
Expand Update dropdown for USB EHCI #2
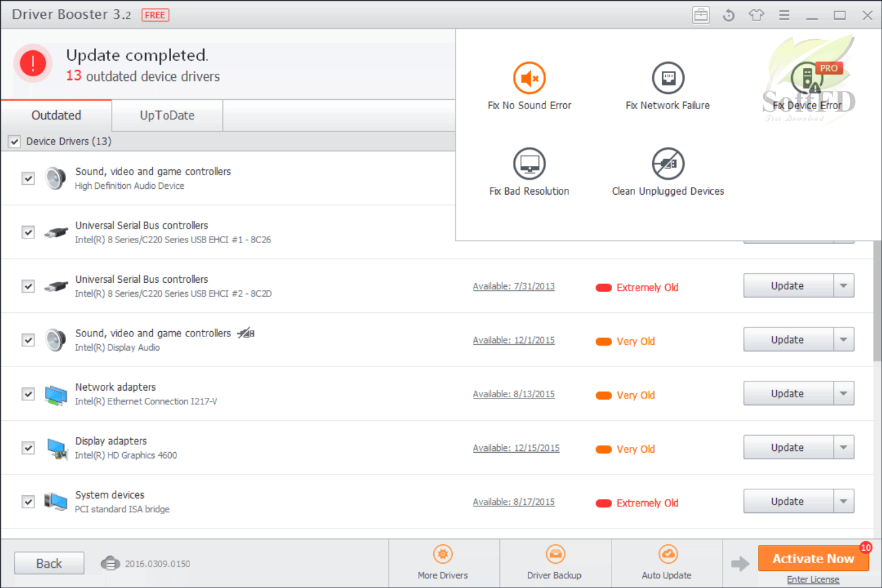[844, 286]
